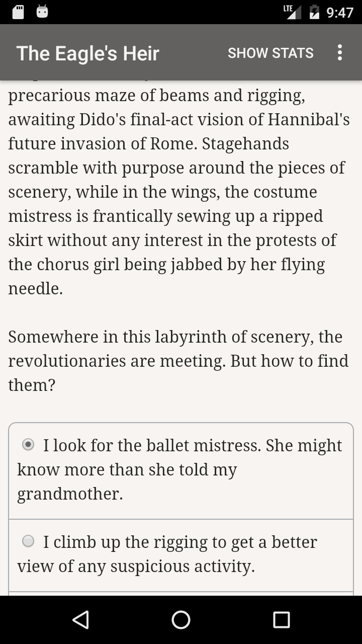Tap the 'know more than she told my' text
Viewport: 362px width, 644px height.
click(127, 469)
